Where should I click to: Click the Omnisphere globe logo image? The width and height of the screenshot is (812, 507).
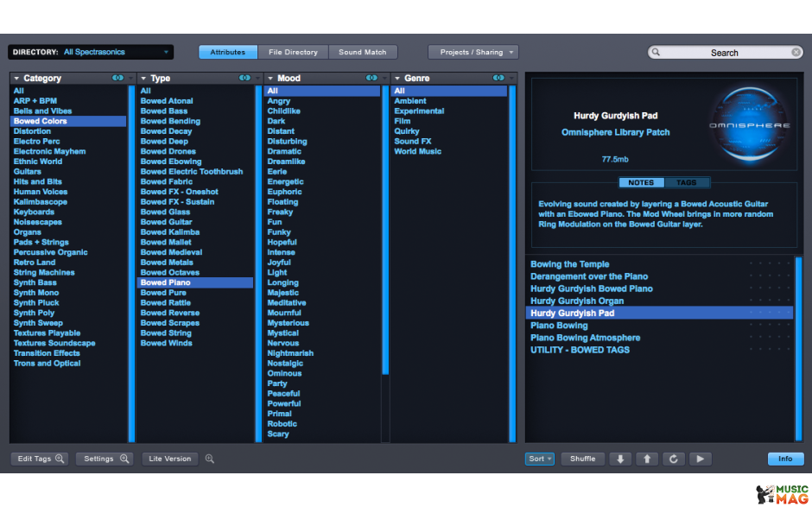click(x=749, y=124)
